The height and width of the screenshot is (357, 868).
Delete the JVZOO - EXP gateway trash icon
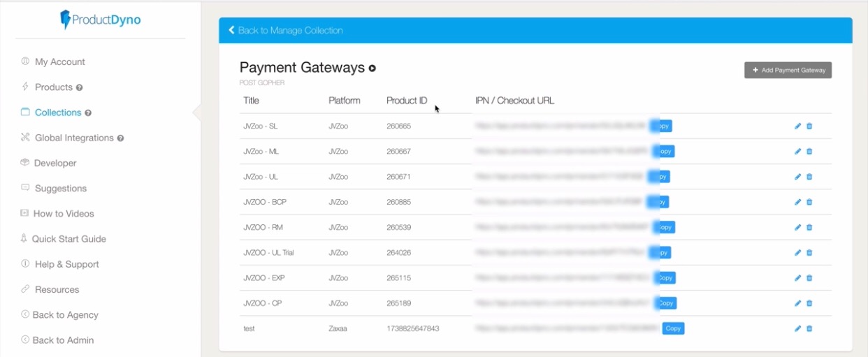click(809, 278)
